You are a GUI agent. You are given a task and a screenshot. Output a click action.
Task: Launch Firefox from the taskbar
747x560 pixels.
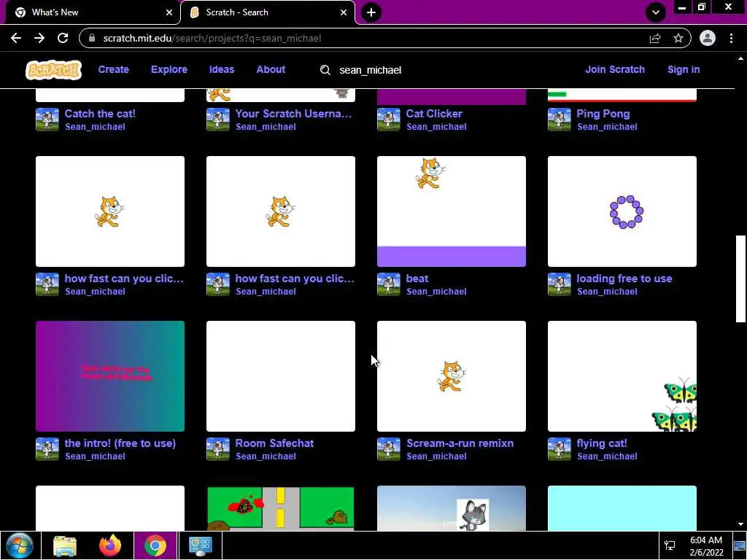(x=110, y=545)
